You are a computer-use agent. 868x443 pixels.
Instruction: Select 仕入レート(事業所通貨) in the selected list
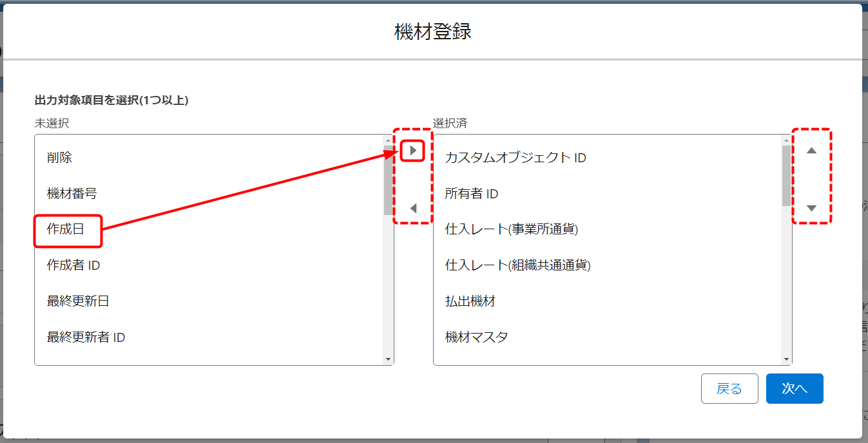click(511, 229)
